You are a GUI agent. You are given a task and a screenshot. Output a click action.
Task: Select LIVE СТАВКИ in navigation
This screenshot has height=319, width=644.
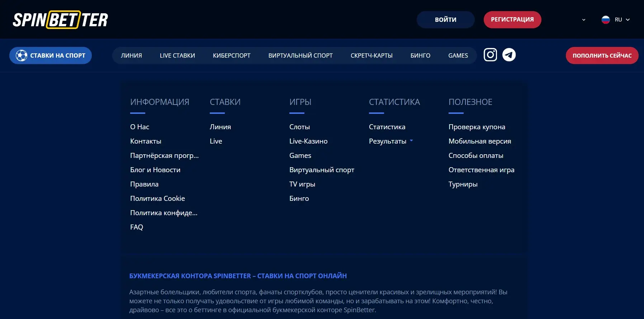(x=177, y=55)
